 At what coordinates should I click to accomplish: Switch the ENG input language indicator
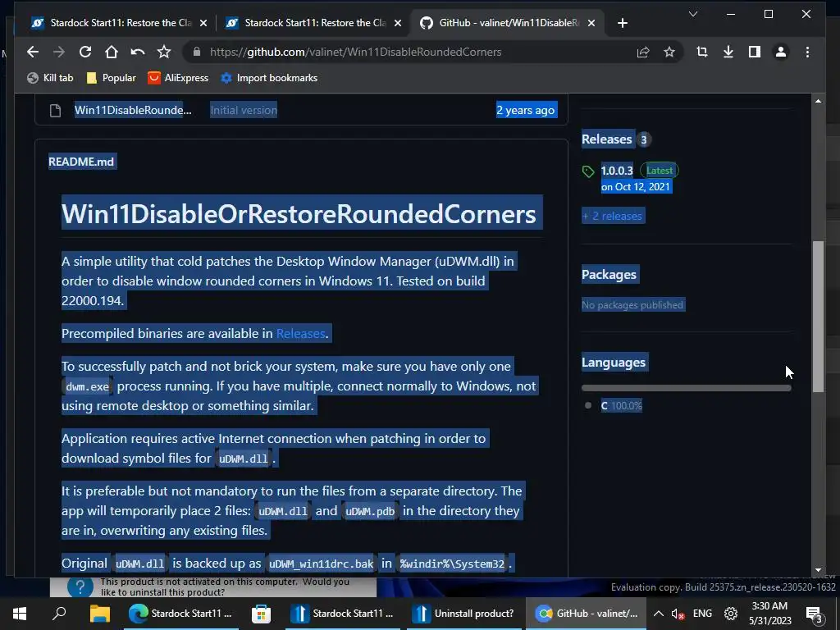click(x=702, y=614)
